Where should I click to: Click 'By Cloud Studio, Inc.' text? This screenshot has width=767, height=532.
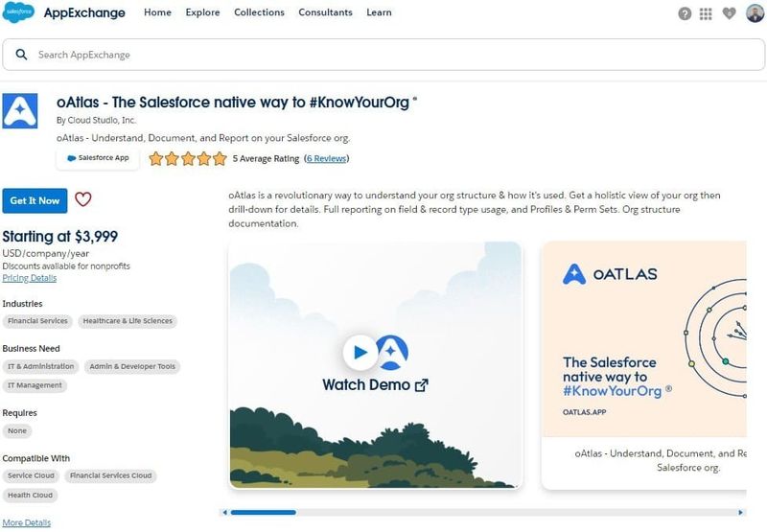(x=97, y=120)
